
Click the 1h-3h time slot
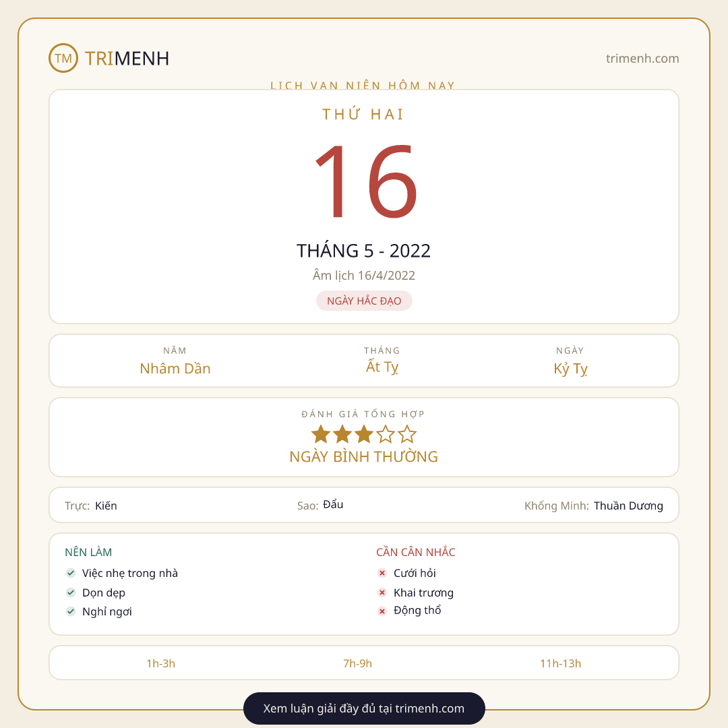(x=160, y=663)
